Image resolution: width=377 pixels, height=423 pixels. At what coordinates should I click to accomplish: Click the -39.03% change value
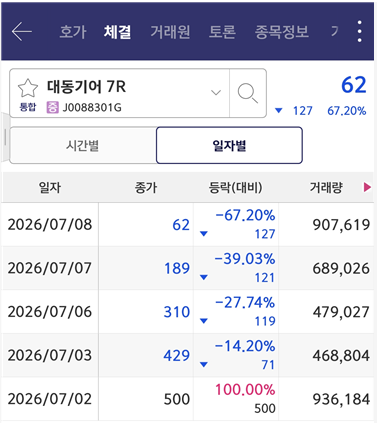click(245, 259)
